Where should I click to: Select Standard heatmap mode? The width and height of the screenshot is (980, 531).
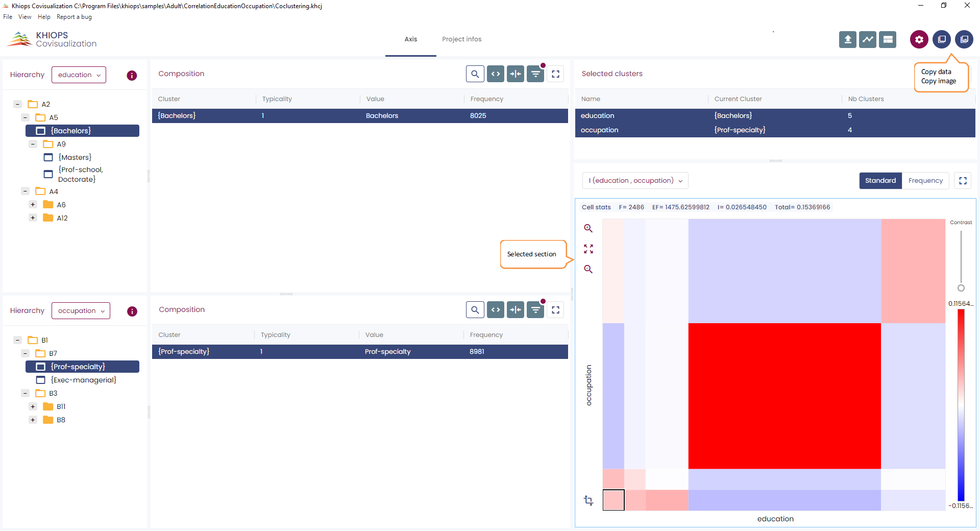(880, 181)
